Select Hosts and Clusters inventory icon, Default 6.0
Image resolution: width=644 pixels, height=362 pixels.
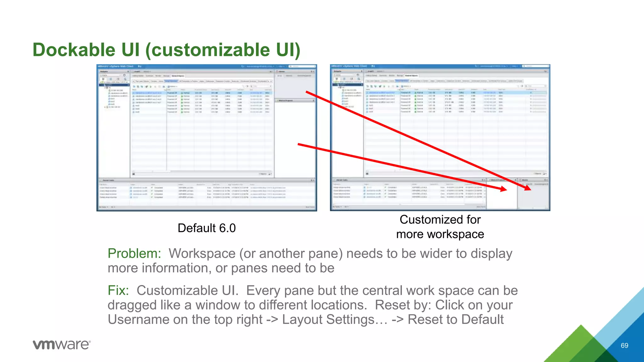(103, 79)
